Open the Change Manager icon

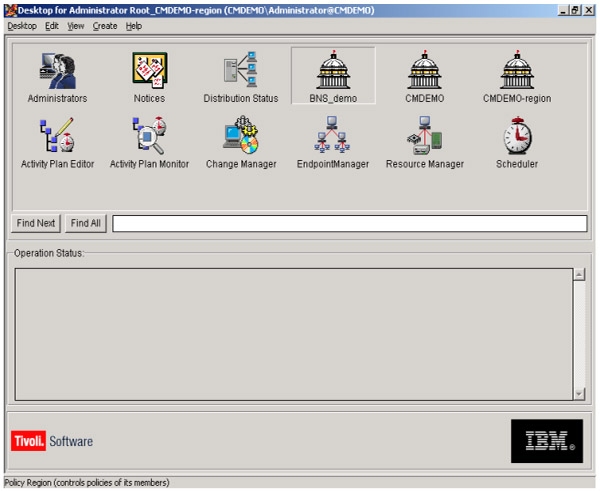click(x=241, y=136)
